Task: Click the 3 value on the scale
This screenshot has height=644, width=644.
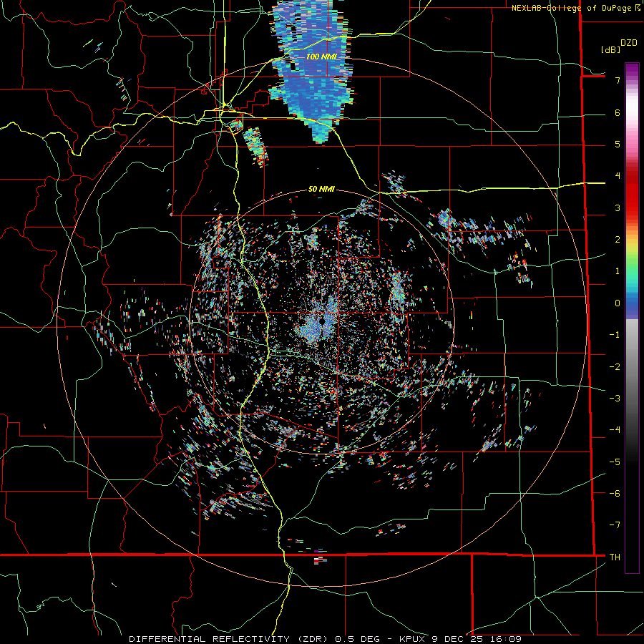Action: point(618,208)
